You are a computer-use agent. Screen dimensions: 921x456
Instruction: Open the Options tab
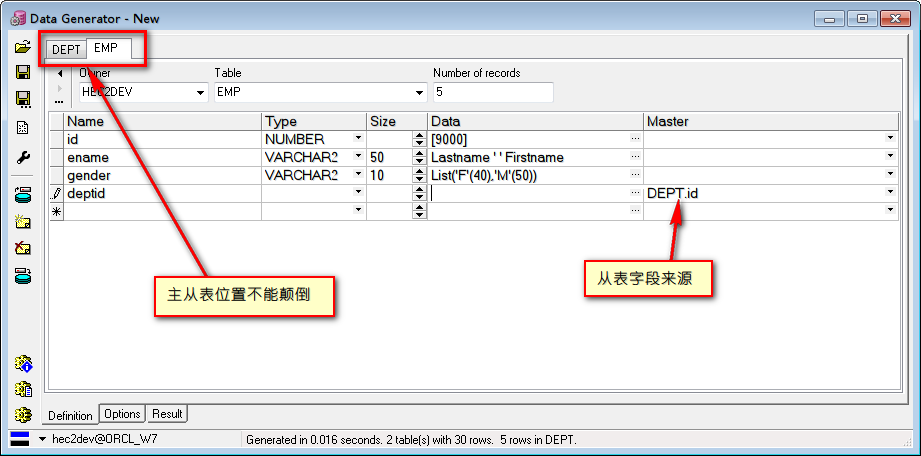tap(122, 414)
